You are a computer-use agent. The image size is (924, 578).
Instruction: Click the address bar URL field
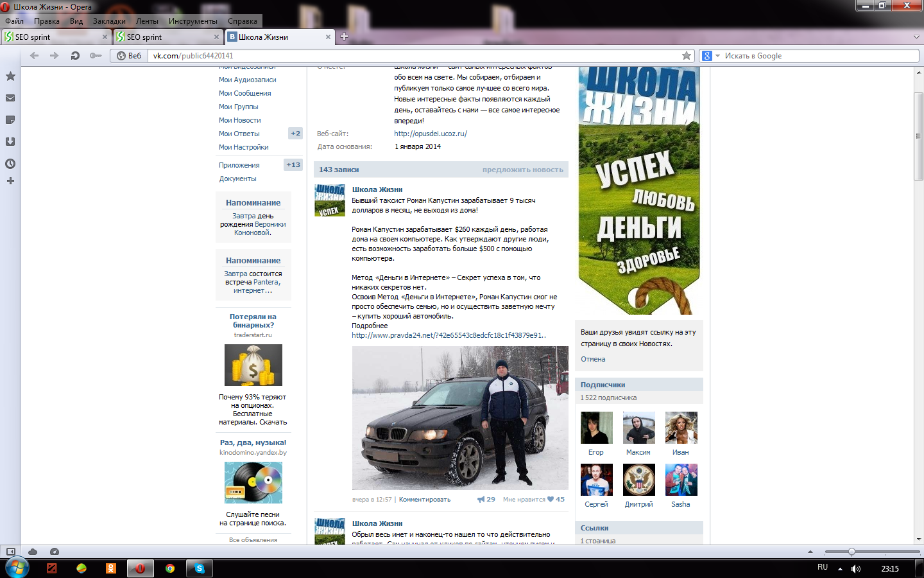414,56
